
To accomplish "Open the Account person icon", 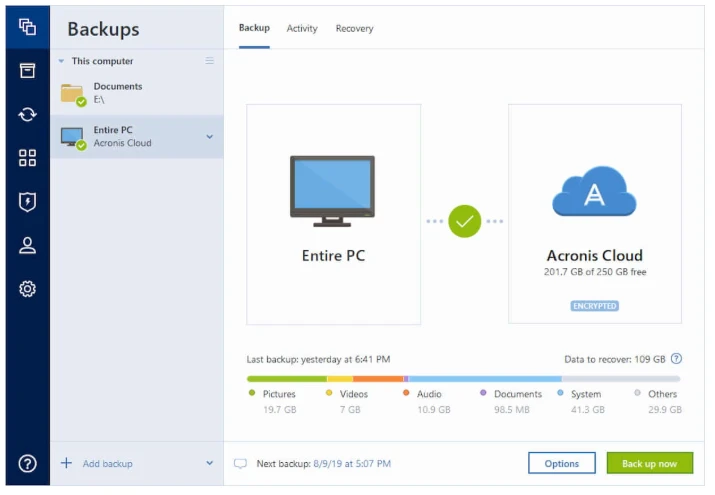I will pyautogui.click(x=27, y=245).
